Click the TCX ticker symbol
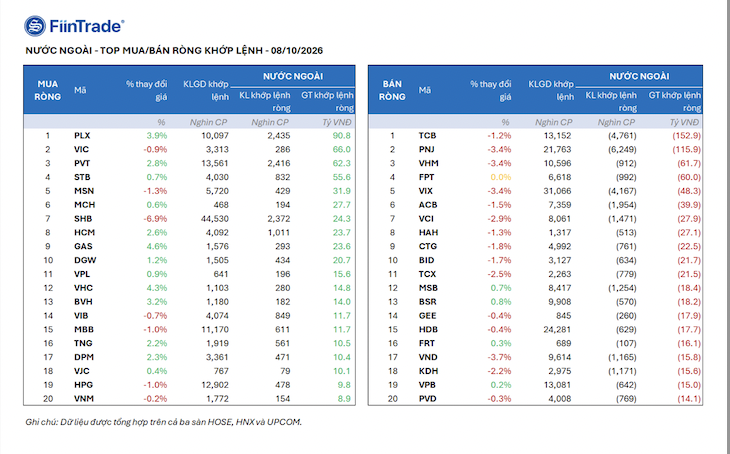The width and height of the screenshot is (730, 454). click(427, 274)
